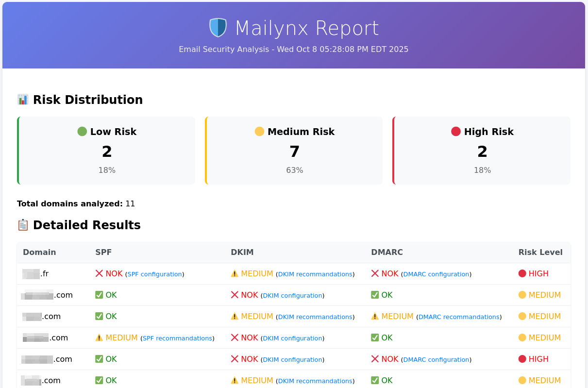588x388 pixels.
Task: Click the 63% value under Medium Risk
Action: pyautogui.click(x=295, y=170)
